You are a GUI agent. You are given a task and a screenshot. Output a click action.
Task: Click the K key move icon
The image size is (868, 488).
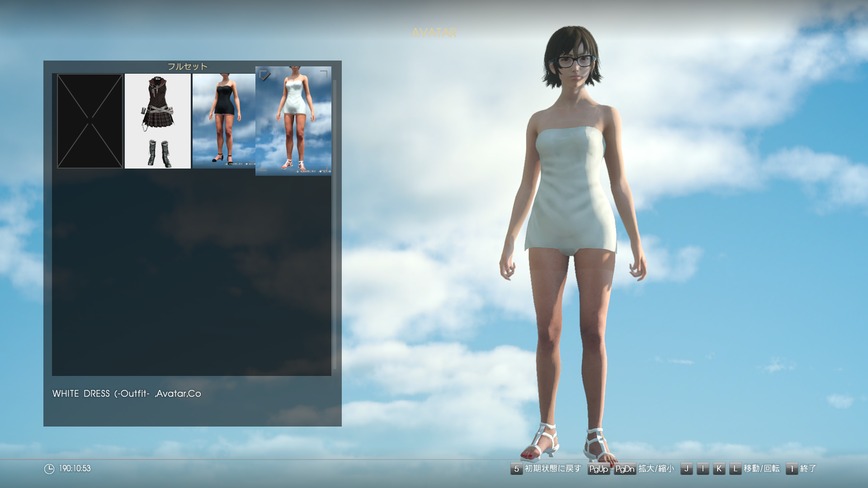pyautogui.click(x=719, y=469)
